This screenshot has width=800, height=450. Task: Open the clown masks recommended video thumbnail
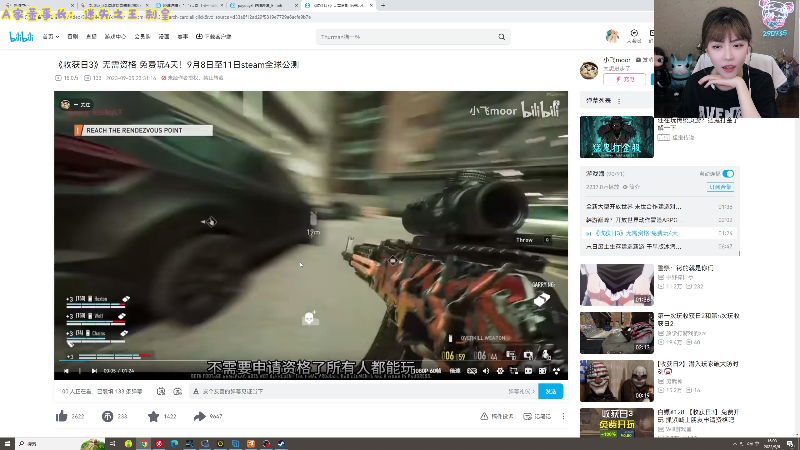[616, 381]
